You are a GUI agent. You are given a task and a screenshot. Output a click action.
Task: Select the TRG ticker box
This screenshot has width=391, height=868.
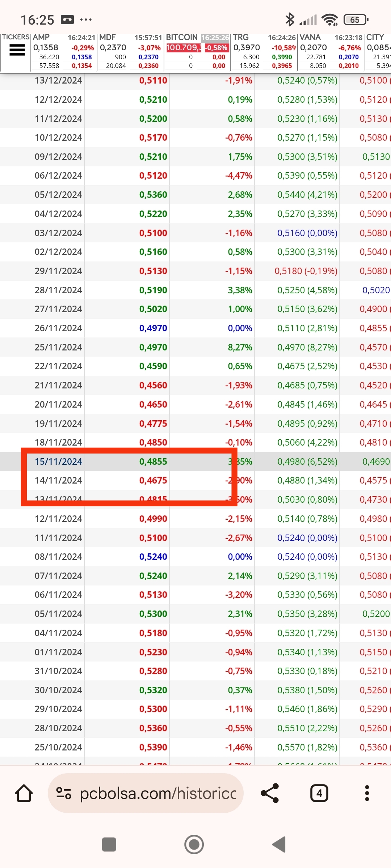(x=264, y=52)
